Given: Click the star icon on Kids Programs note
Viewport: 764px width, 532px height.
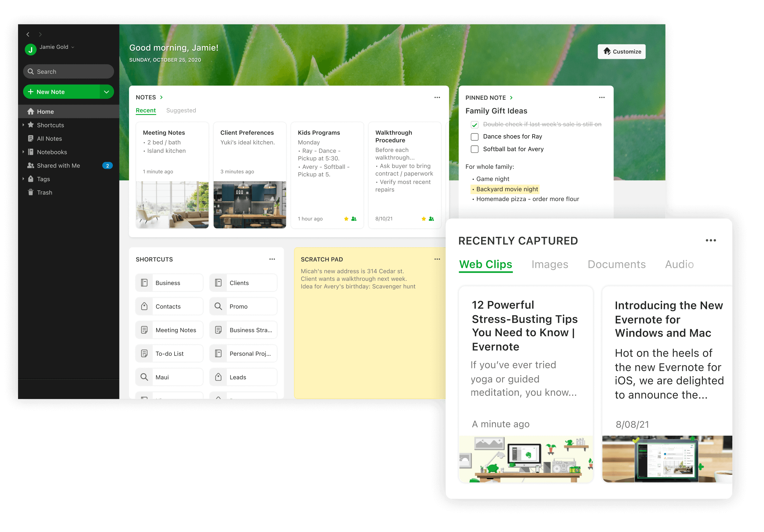Looking at the screenshot, I should pos(346,218).
